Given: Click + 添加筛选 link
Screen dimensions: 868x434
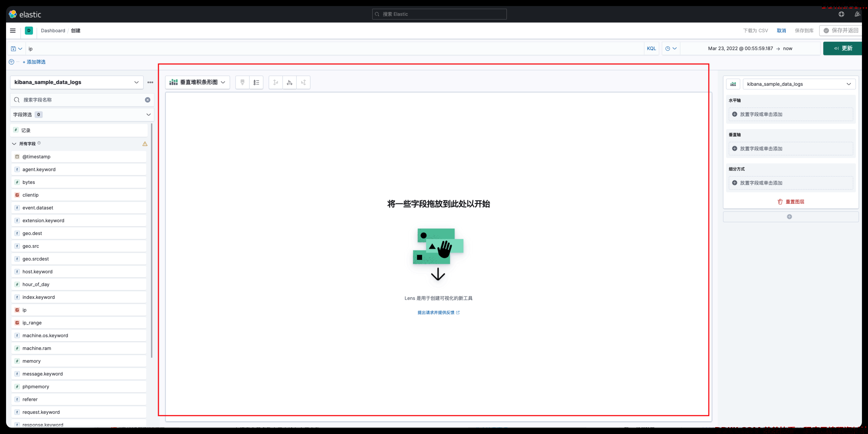Looking at the screenshot, I should tap(34, 62).
